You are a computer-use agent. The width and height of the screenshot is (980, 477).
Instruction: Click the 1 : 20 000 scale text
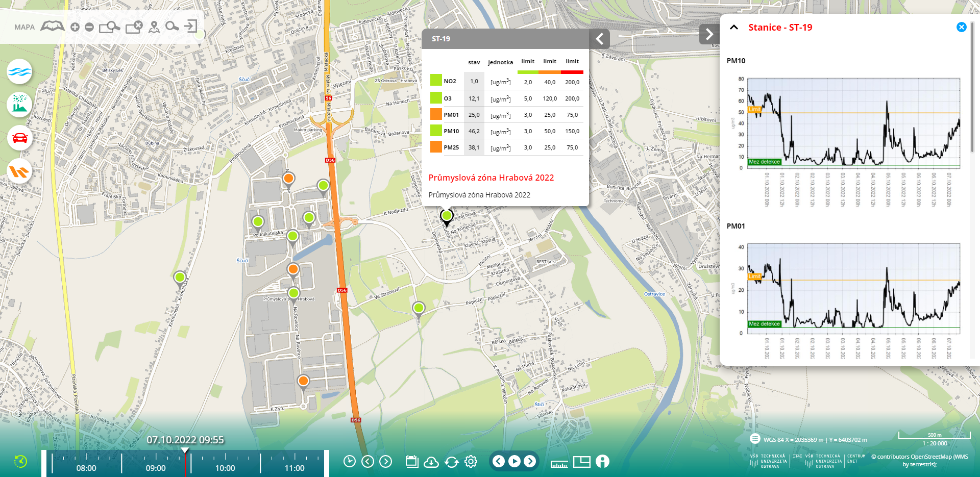pyautogui.click(x=935, y=443)
